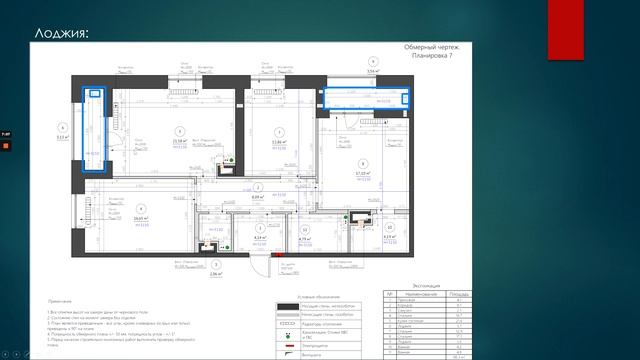Click room number 4 circle beside left loggia
The height and width of the screenshot is (360, 640).
pyautogui.click(x=62, y=128)
